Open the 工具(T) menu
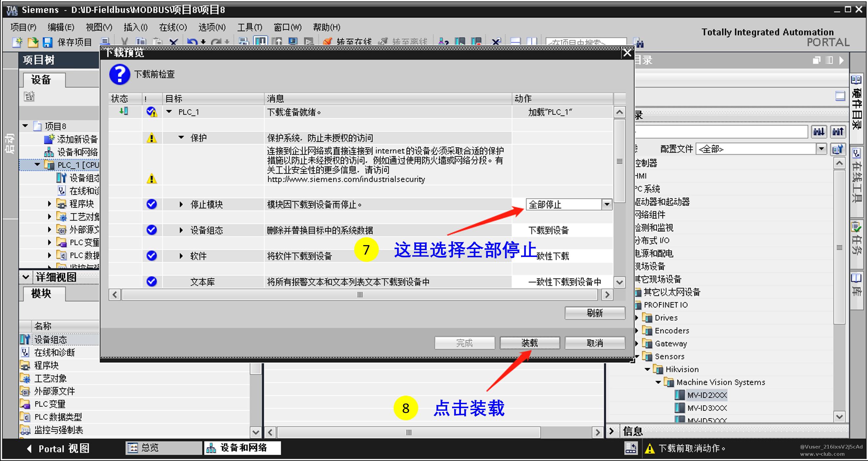 [250, 27]
